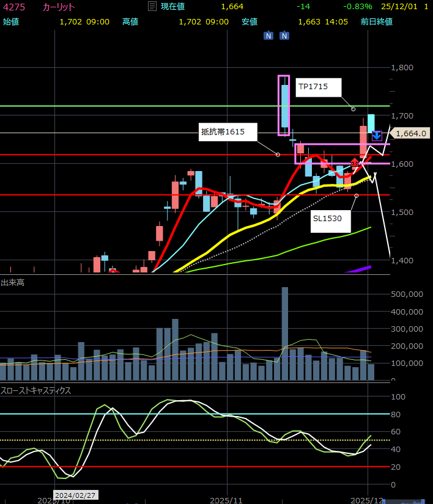Select the red 20 level stochastics line
433x504 pixels.
183,467
